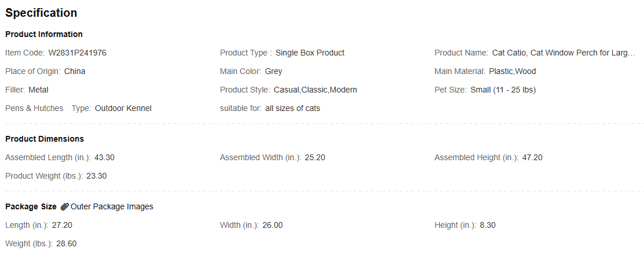
Task: Click the Single Box Product value
Action: click(x=310, y=53)
